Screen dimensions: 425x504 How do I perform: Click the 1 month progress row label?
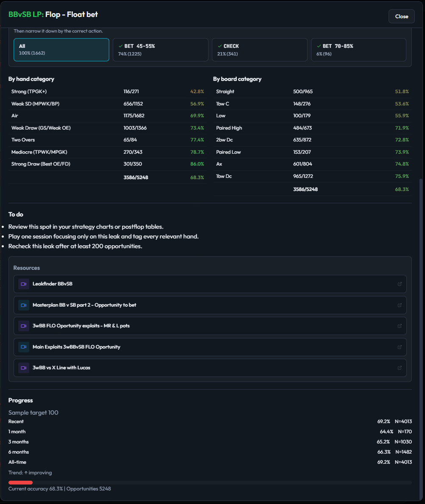coord(17,432)
